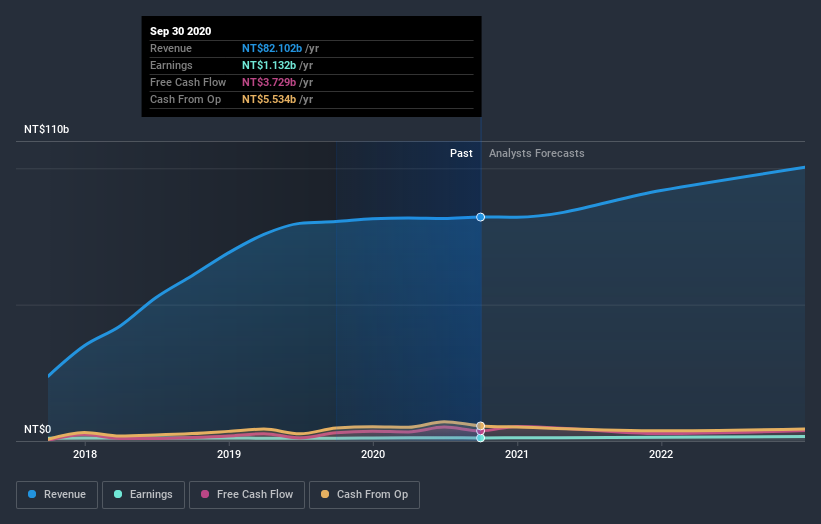The width and height of the screenshot is (821, 524).
Task: Click the NT$82.102b revenue value in tooltip
Action: (x=272, y=48)
